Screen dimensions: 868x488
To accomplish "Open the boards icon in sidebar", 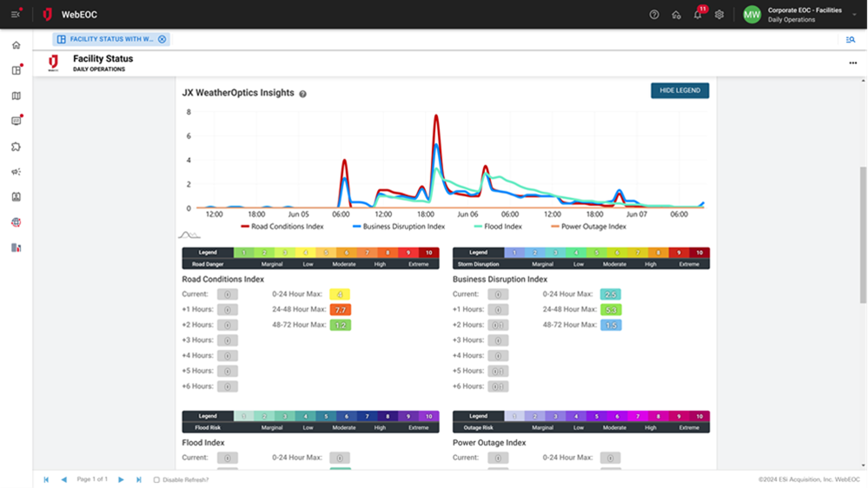I will 16,70.
